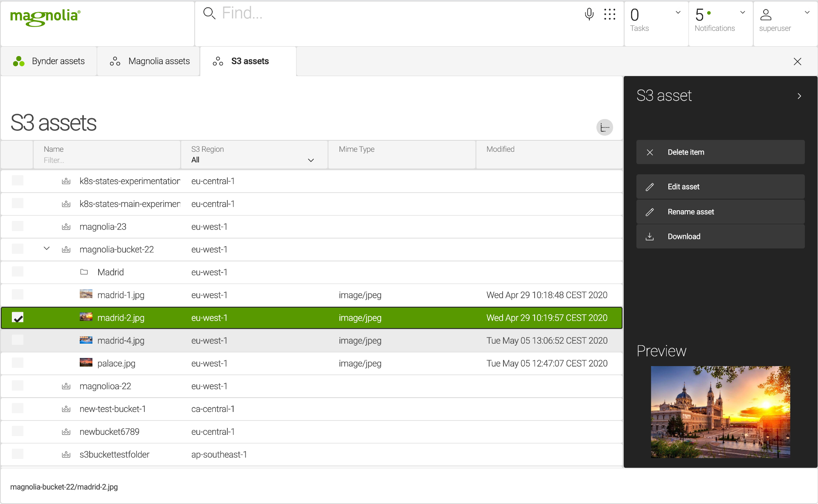This screenshot has height=504, width=818.
Task: Expand the Notifications dropdown
Action: click(742, 13)
